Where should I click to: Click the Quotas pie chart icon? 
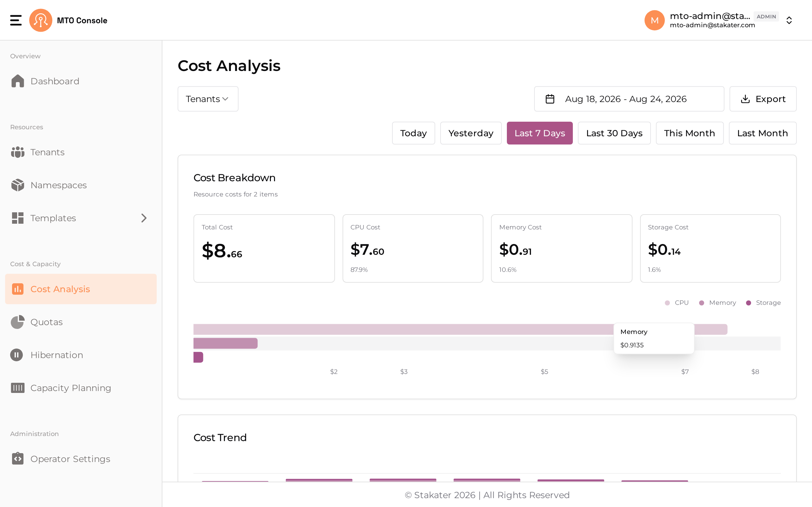tap(17, 322)
